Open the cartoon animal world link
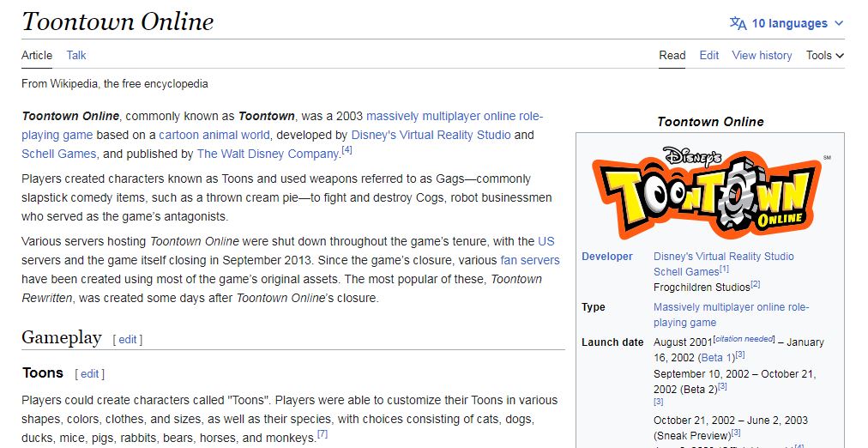The height and width of the screenshot is (448, 868). click(x=214, y=135)
